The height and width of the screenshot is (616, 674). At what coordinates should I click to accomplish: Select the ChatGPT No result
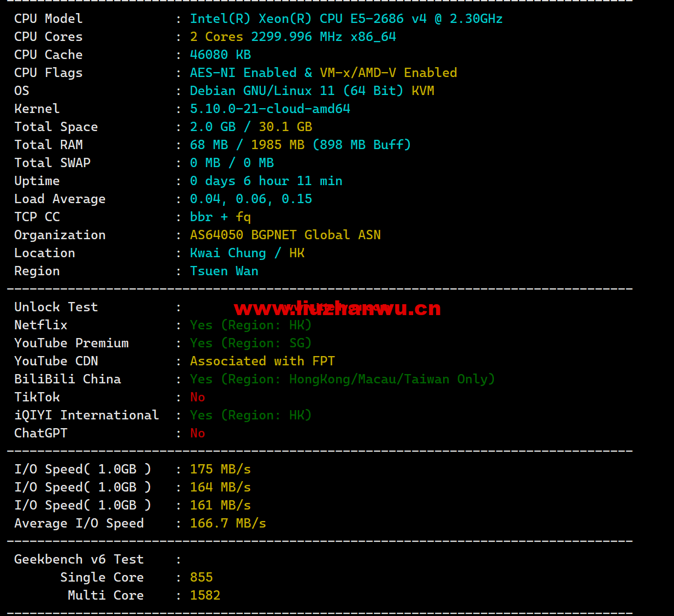click(x=198, y=433)
